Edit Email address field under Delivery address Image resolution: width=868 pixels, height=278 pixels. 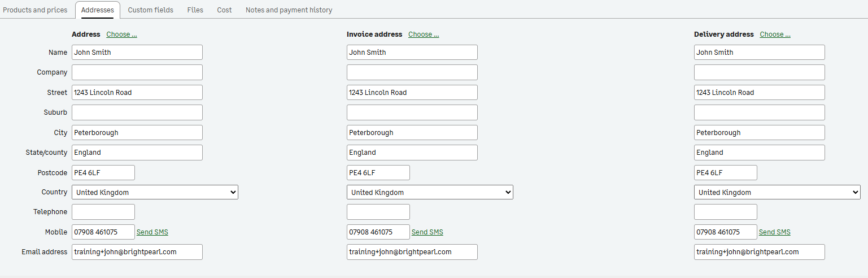click(760, 252)
